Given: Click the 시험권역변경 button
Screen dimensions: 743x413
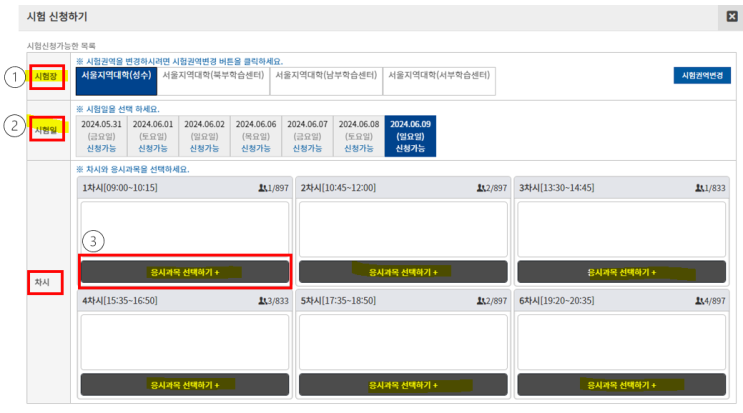Looking at the screenshot, I should [702, 75].
